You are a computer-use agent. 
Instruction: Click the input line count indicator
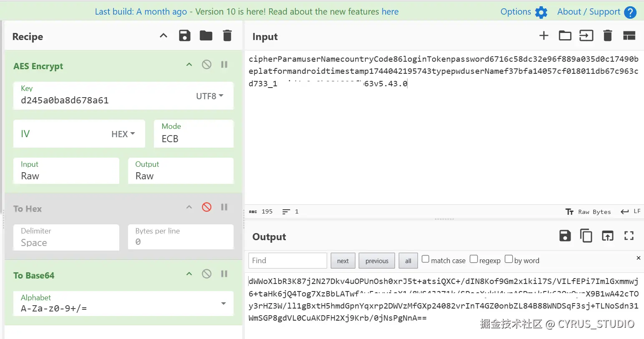pos(290,211)
